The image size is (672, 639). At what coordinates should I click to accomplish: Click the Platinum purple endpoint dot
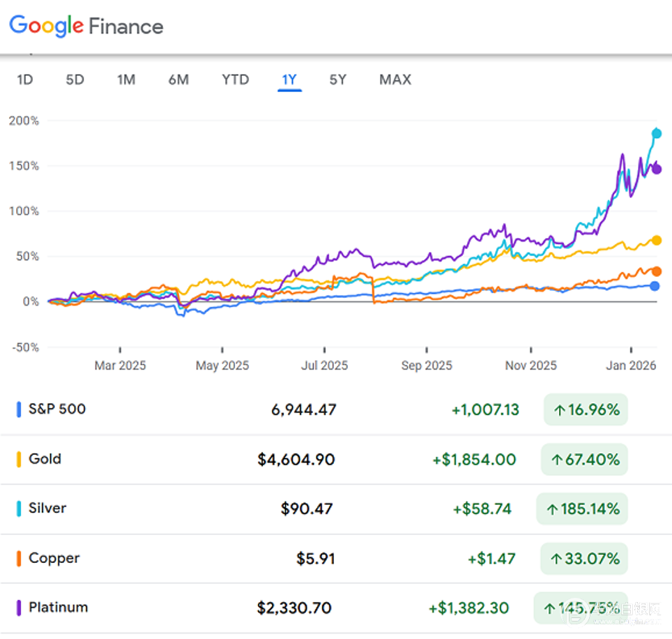(656, 169)
